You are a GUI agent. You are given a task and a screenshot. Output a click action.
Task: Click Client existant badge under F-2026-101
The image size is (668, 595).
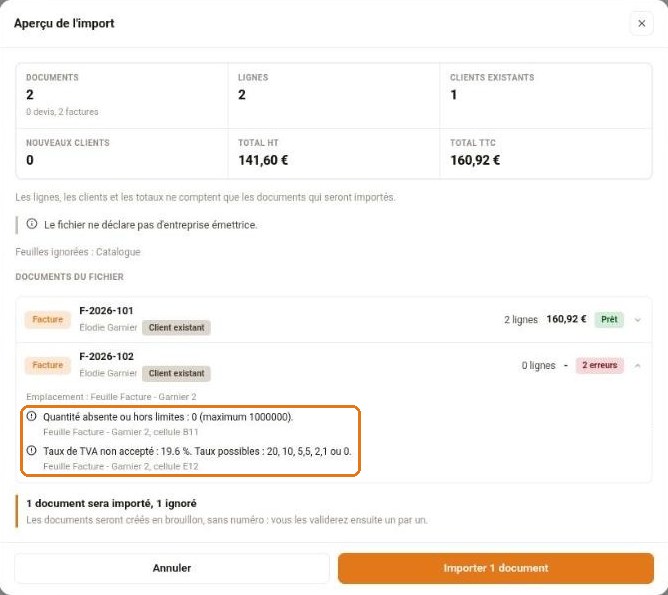[176, 328]
